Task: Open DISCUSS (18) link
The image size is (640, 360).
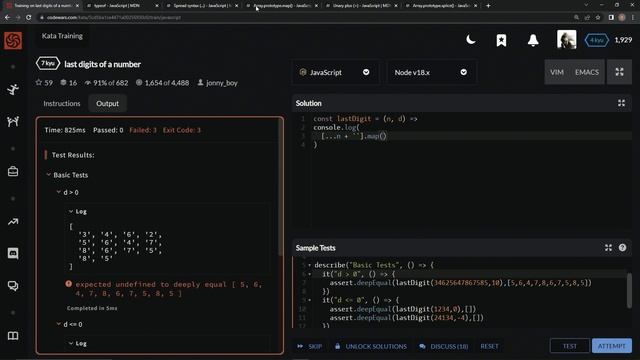Action: point(444,346)
